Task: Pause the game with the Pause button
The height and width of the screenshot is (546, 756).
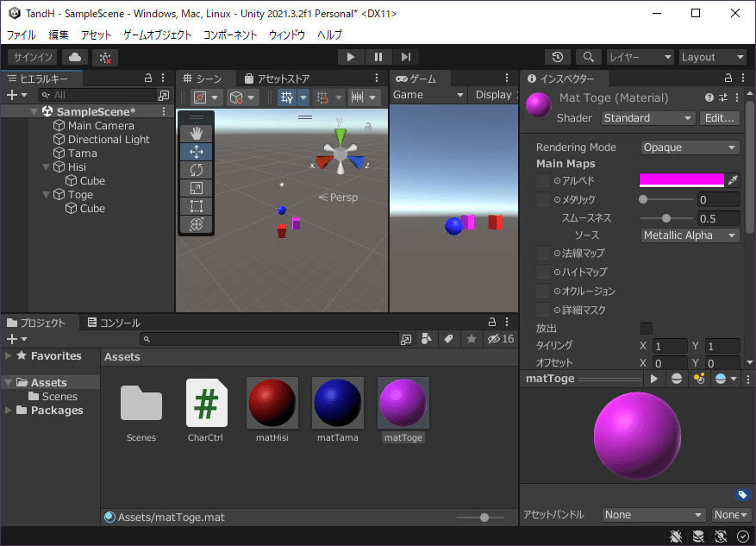Action: coord(378,58)
